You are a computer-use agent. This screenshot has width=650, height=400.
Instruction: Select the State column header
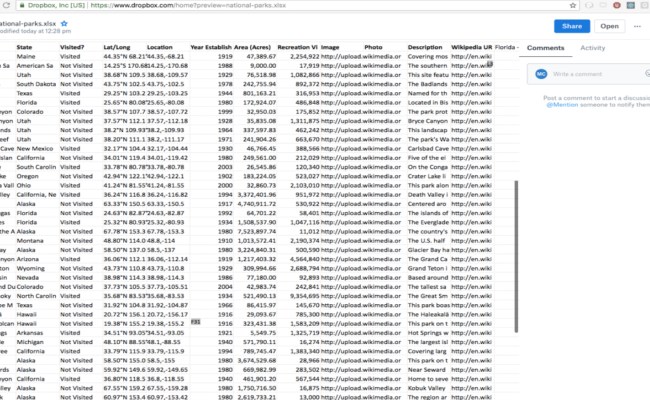point(24,47)
